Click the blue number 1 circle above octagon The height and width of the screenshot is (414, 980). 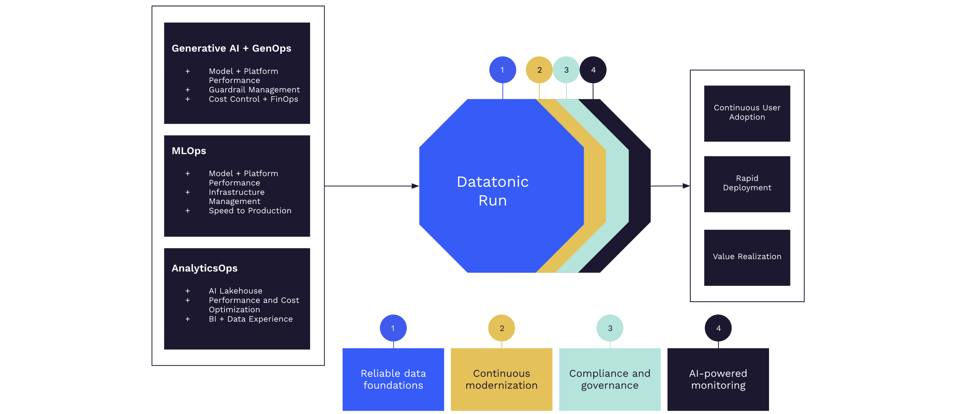(x=502, y=70)
